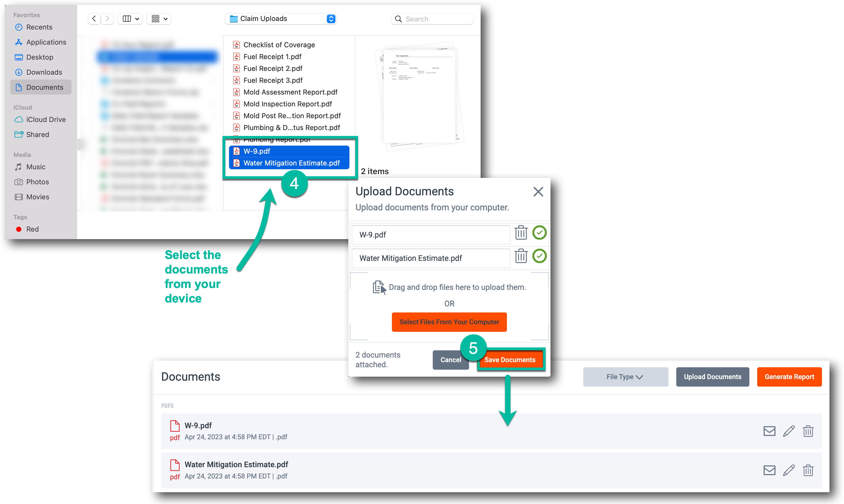844x504 pixels.
Task: Click Save Documents to confirm upload
Action: pos(510,359)
